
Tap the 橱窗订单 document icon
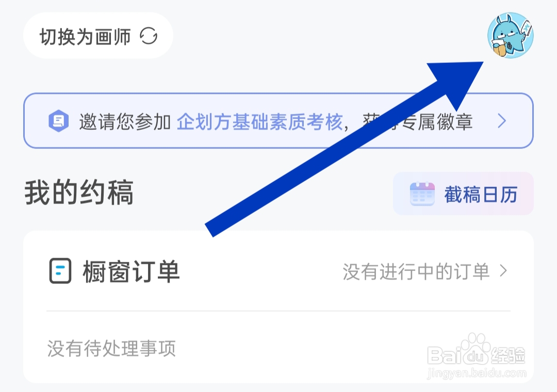(60, 271)
